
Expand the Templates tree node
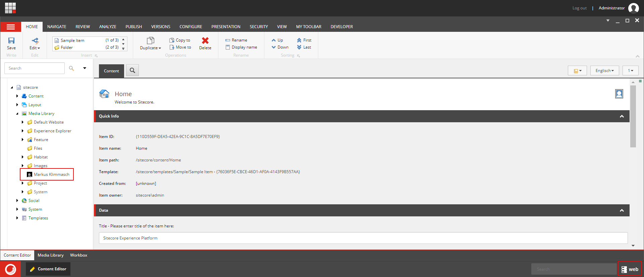17,218
